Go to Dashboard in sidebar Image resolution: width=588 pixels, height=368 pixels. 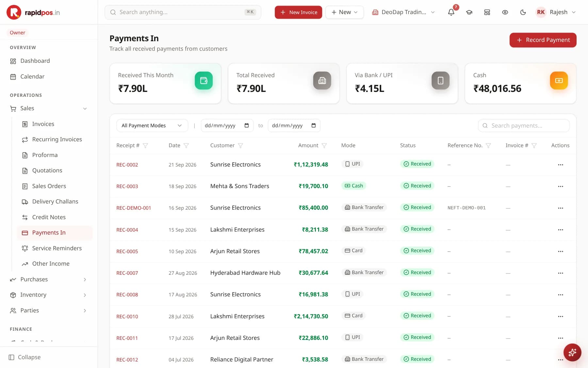coord(49,61)
